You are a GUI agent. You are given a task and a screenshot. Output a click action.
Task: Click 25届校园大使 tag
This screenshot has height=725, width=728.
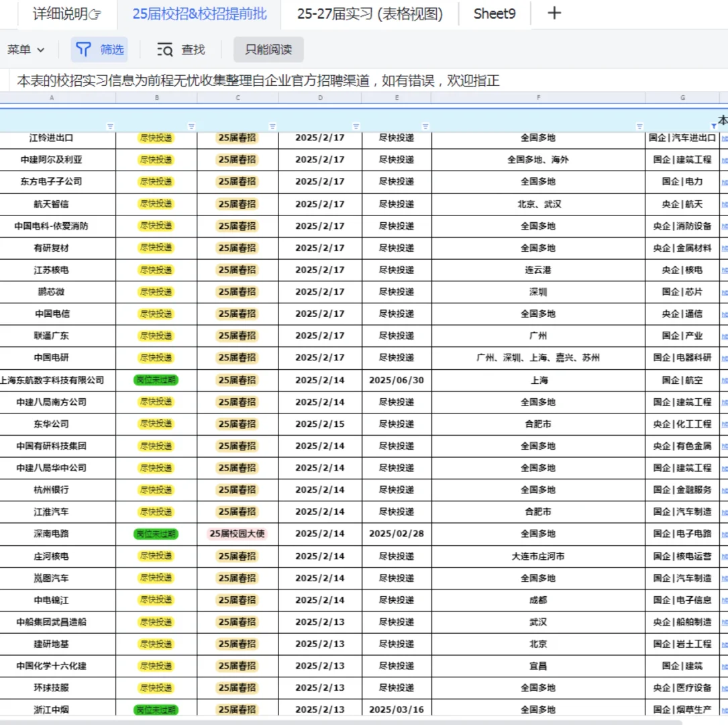click(238, 534)
